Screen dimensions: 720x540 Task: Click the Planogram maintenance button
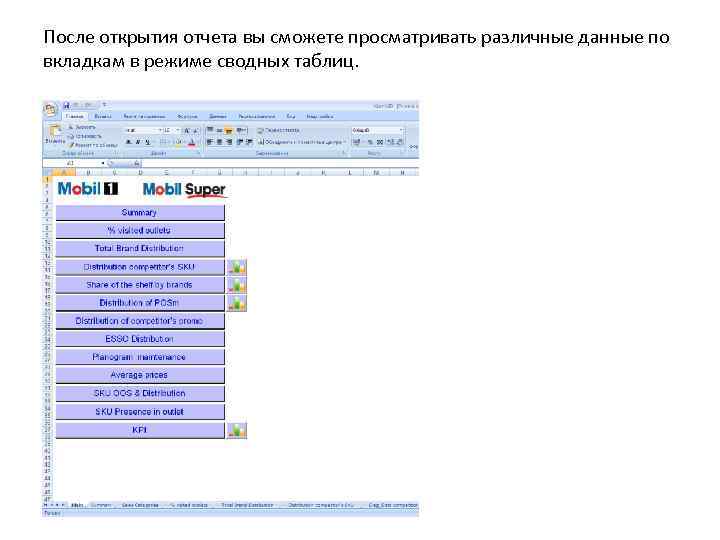[140, 357]
